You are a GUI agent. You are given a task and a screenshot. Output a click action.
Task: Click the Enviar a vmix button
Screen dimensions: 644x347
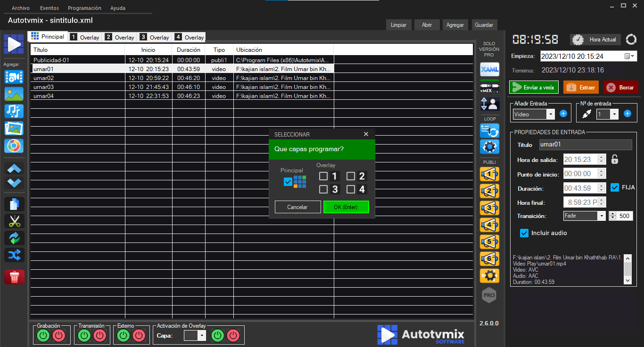pos(534,87)
